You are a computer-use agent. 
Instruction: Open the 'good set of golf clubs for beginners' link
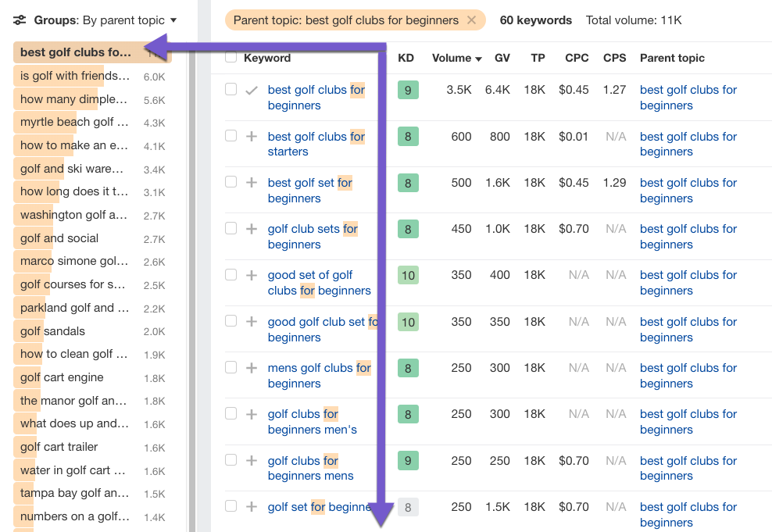click(x=319, y=283)
